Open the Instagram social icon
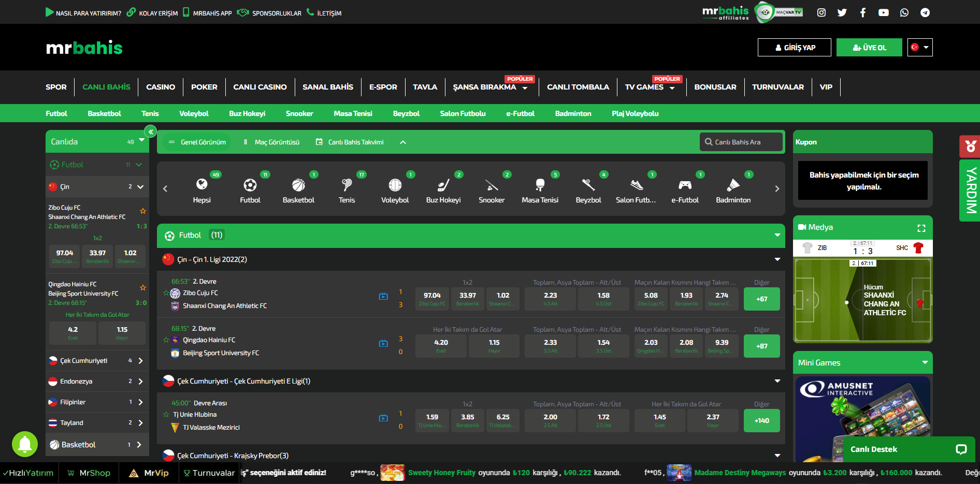The image size is (980, 484). [822, 12]
